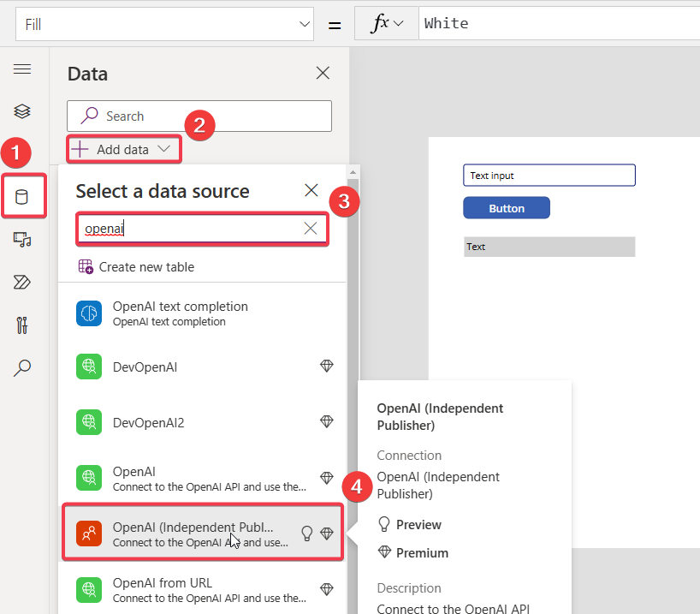
Task: Click the Create new table grid icon
Action: point(86,267)
